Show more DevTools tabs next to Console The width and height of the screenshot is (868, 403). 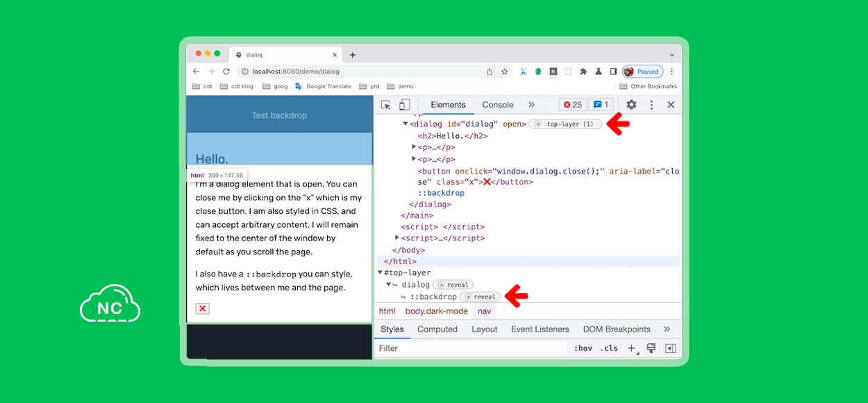[531, 105]
